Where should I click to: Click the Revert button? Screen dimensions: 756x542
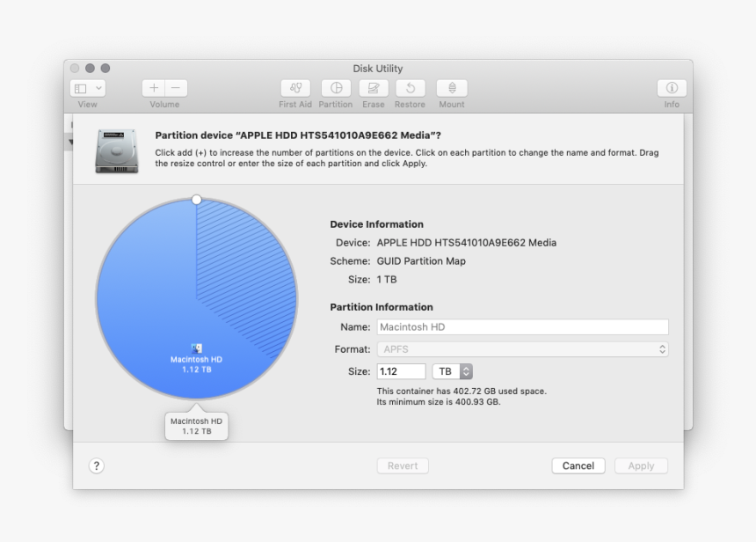[x=403, y=465]
